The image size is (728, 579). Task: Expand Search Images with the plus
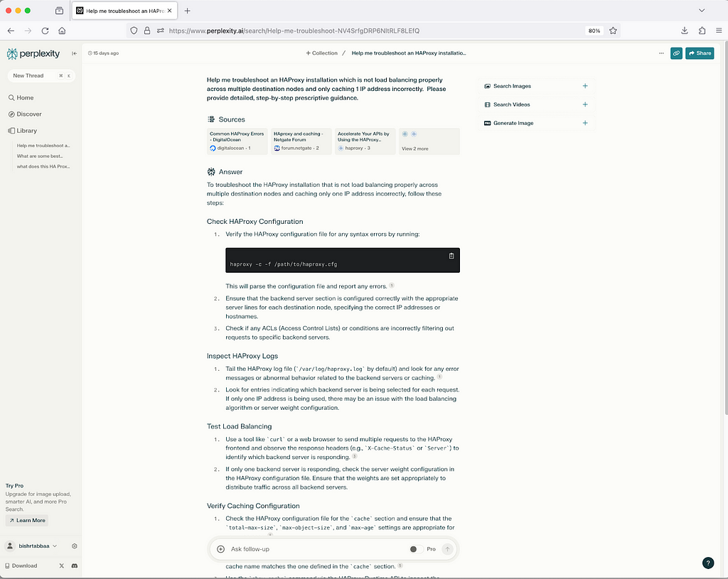585,86
